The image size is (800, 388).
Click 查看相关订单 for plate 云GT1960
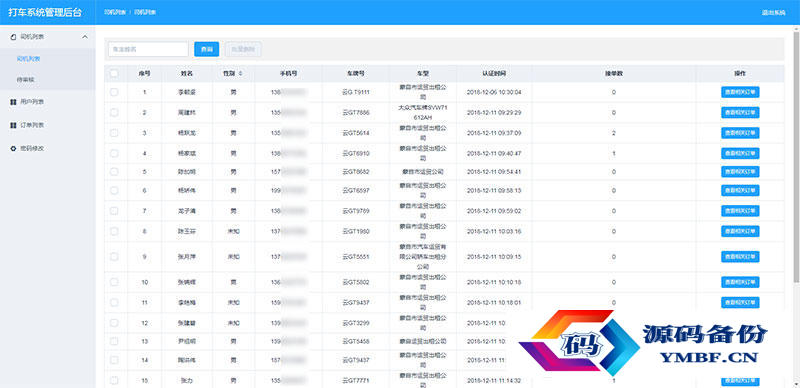click(x=740, y=231)
